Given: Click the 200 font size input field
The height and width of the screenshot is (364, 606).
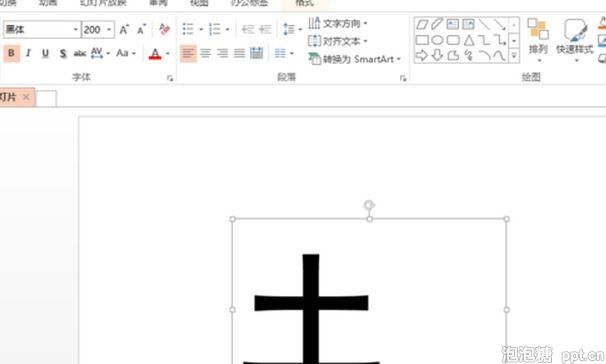Looking at the screenshot, I should 93,29.
